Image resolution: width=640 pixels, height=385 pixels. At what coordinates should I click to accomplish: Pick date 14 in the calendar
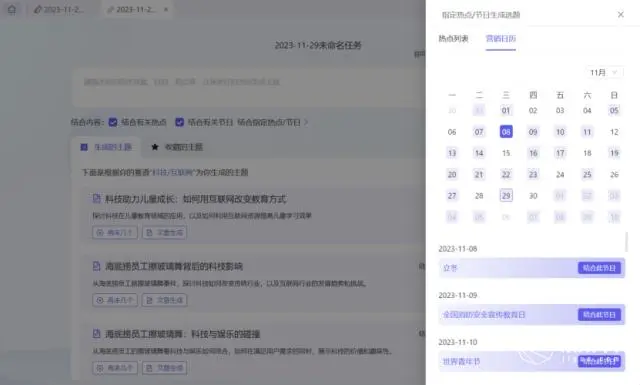coord(479,153)
